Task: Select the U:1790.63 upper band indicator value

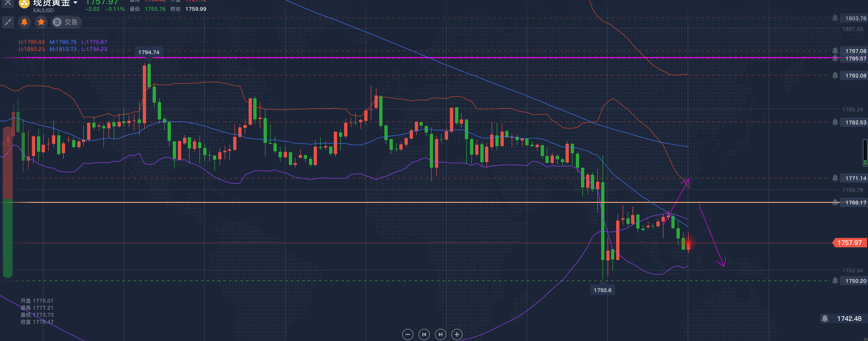Action: click(32, 42)
